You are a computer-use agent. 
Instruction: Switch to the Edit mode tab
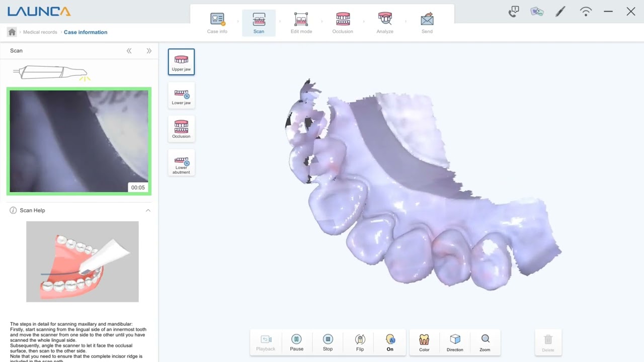click(x=301, y=23)
